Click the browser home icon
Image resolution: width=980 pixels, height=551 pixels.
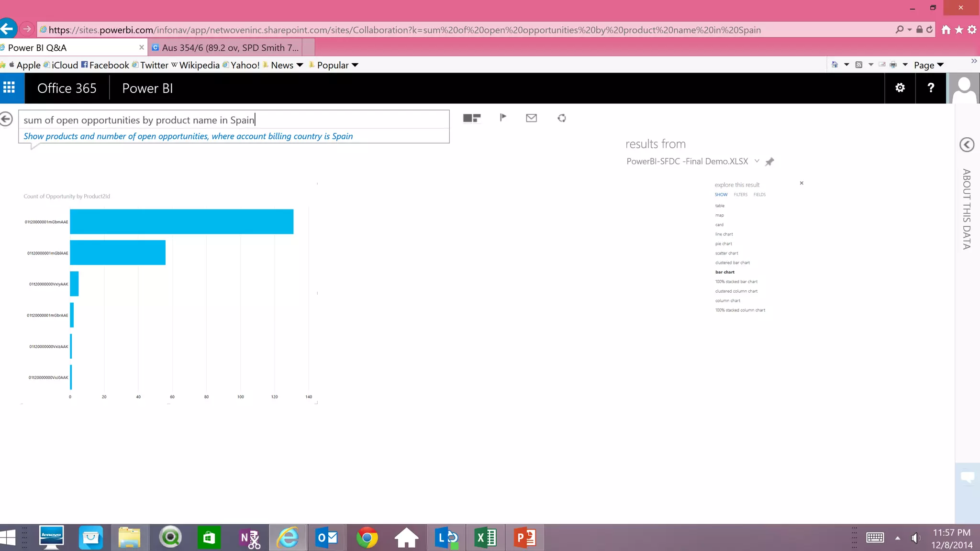click(946, 30)
